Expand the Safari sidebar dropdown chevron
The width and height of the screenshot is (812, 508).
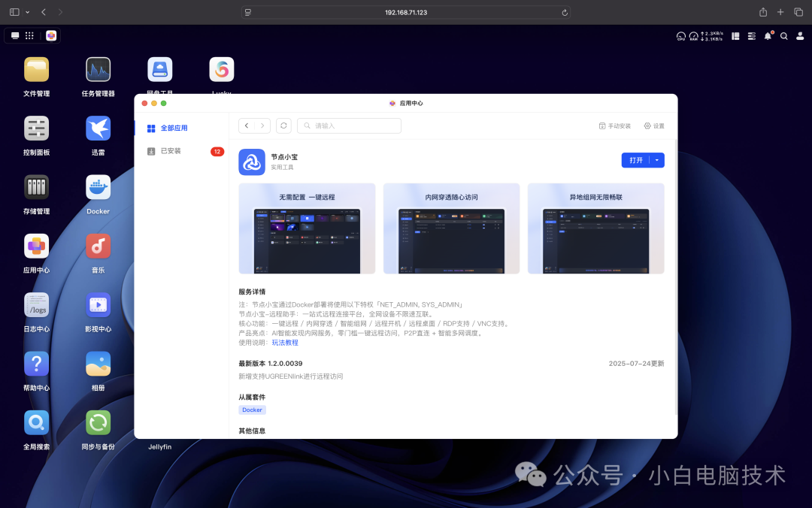click(28, 12)
